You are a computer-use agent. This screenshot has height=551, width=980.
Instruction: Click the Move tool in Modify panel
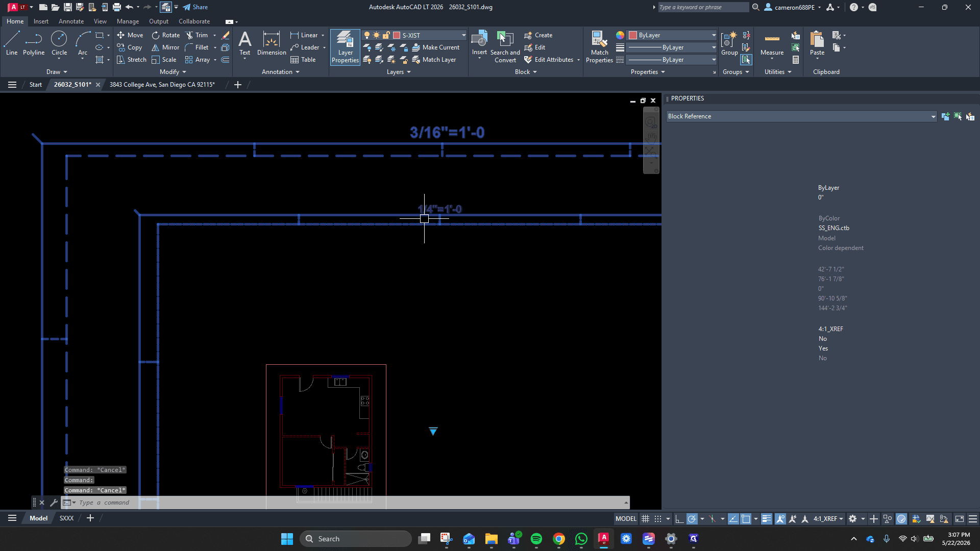tap(130, 35)
